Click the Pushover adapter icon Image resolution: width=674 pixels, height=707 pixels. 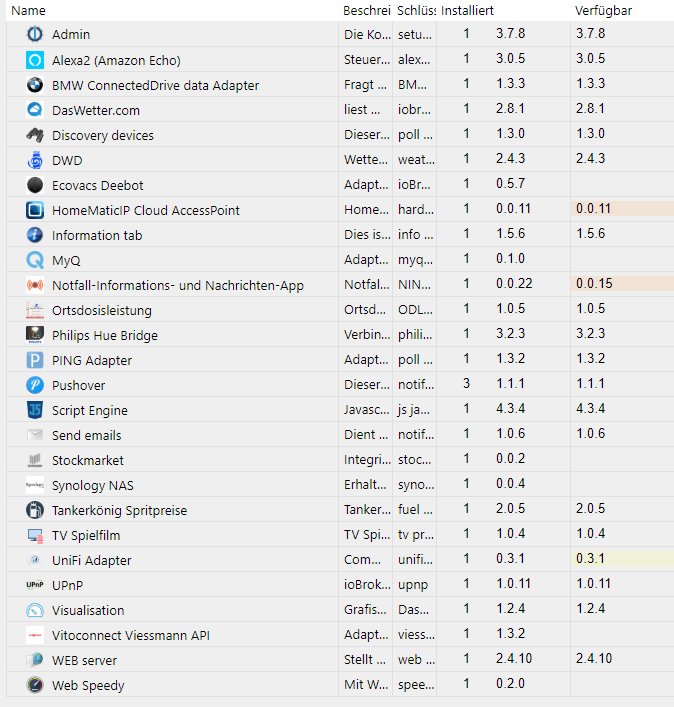point(35,385)
